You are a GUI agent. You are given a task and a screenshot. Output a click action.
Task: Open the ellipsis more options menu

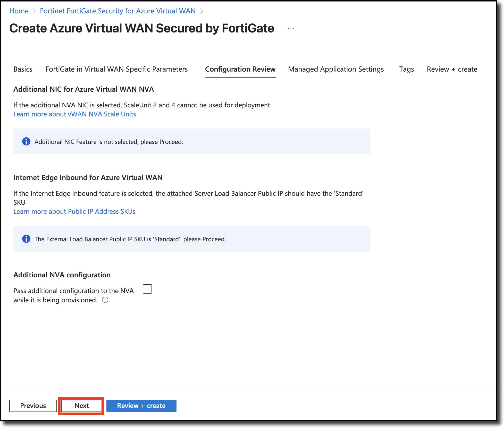(291, 28)
